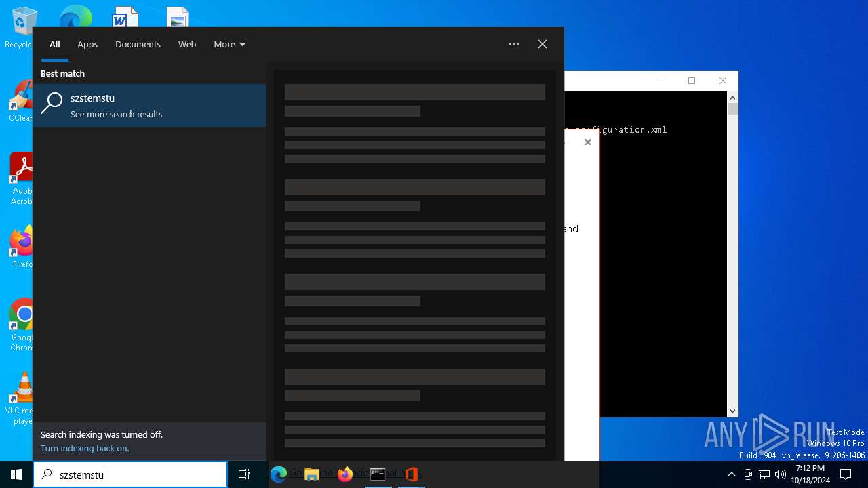Click the Best match heading text
This screenshot has width=868, height=488.
pyautogui.click(x=62, y=73)
